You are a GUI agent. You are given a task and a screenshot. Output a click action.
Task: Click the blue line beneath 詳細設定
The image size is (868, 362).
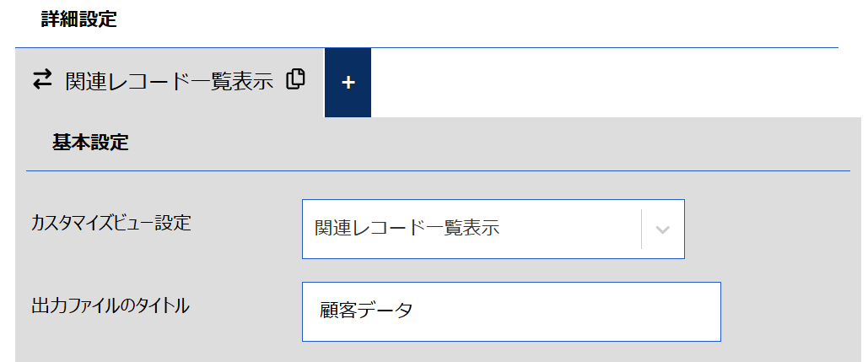[426, 47]
